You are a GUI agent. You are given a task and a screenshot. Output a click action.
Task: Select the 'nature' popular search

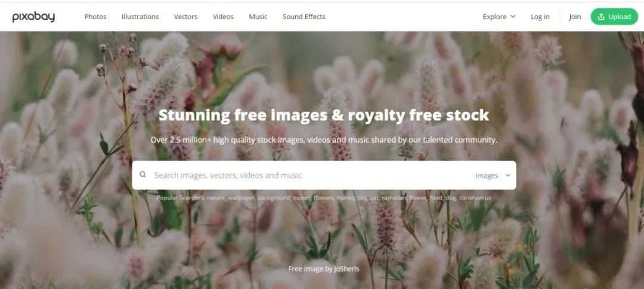tap(216, 198)
